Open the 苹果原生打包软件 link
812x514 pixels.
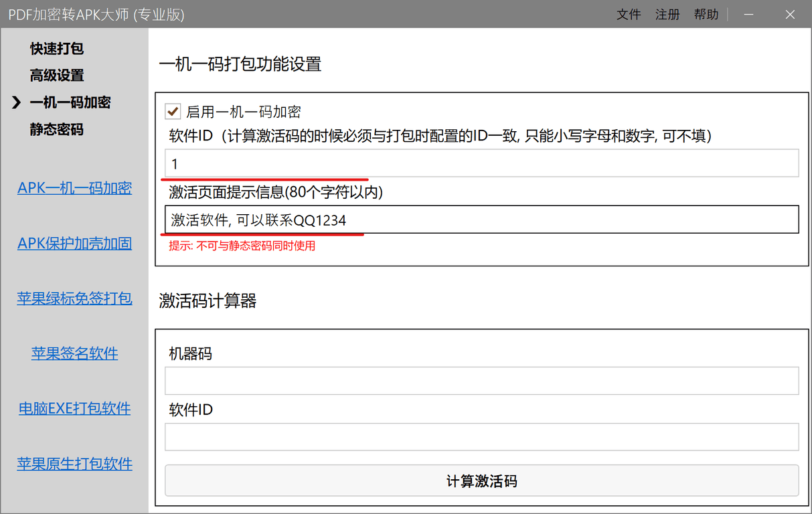click(74, 463)
